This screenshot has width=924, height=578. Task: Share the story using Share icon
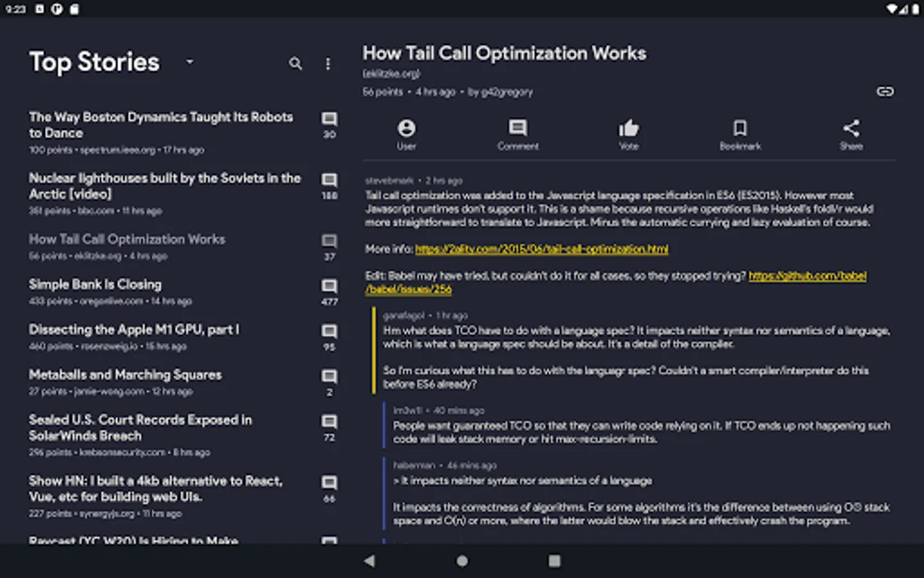851,134
